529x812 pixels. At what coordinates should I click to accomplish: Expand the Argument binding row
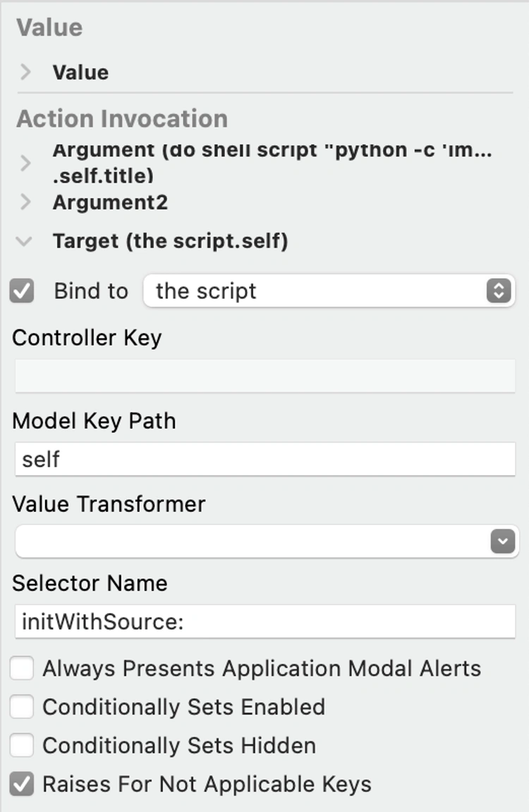point(25,162)
